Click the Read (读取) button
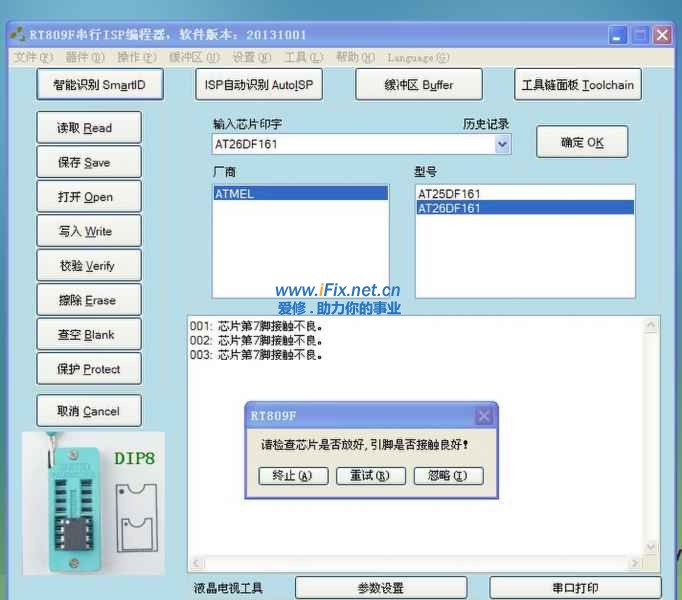 (x=88, y=128)
